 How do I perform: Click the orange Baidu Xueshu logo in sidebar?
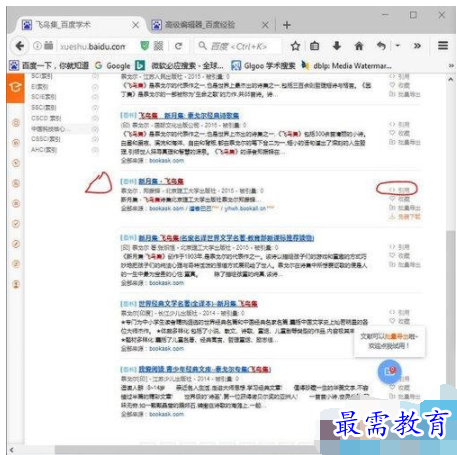click(15, 88)
